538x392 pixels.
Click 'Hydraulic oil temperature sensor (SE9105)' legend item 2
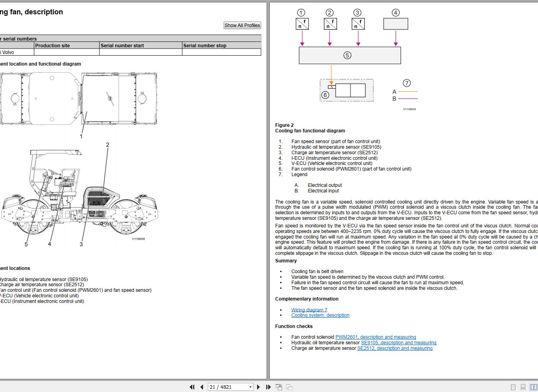tap(336, 147)
